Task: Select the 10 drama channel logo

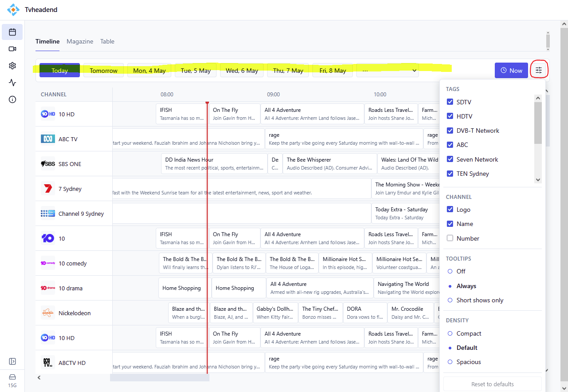Action: [x=48, y=288]
